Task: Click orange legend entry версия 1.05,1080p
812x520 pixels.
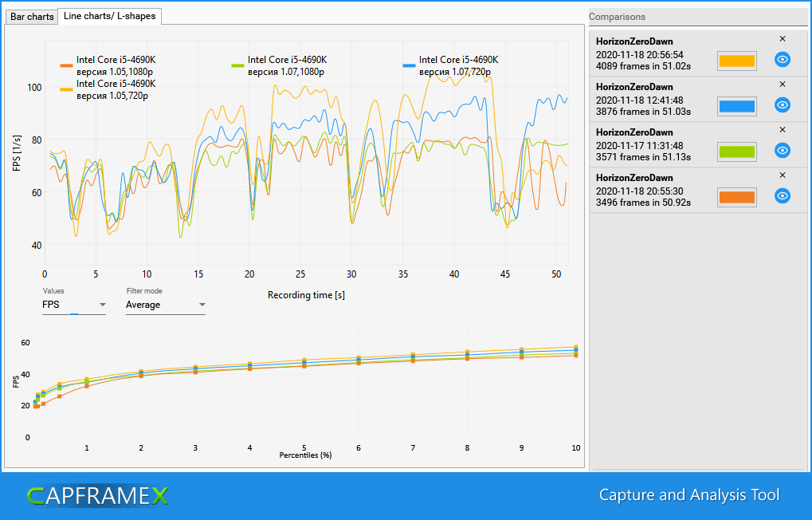Action: pyautogui.click(x=108, y=66)
